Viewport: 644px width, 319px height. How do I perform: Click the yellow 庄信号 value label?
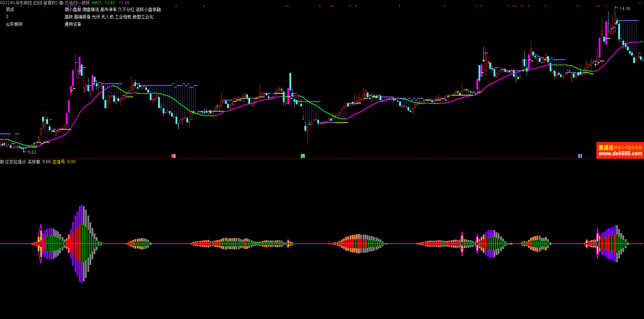pos(64,162)
